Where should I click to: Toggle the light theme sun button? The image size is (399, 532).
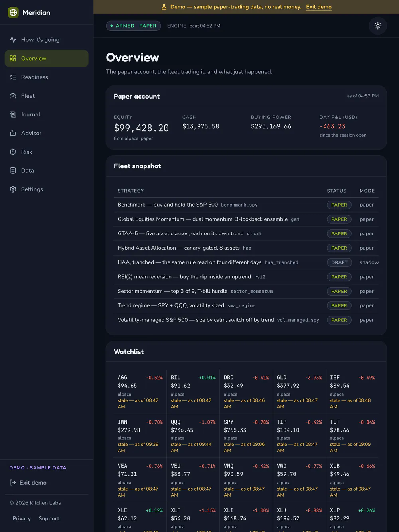click(378, 26)
